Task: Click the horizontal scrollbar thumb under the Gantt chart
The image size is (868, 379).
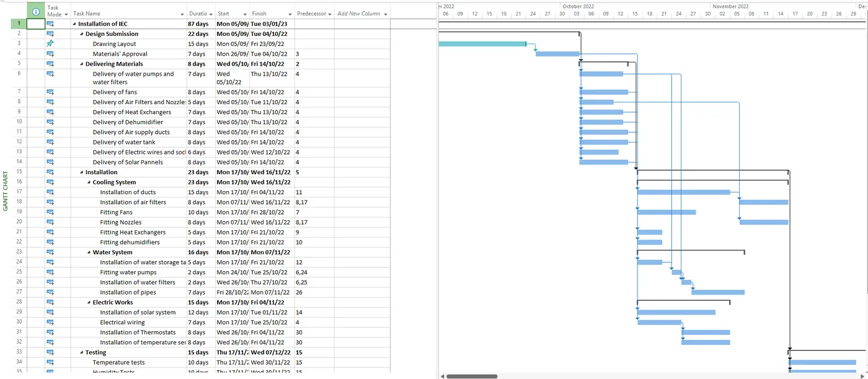Action: click(x=472, y=376)
